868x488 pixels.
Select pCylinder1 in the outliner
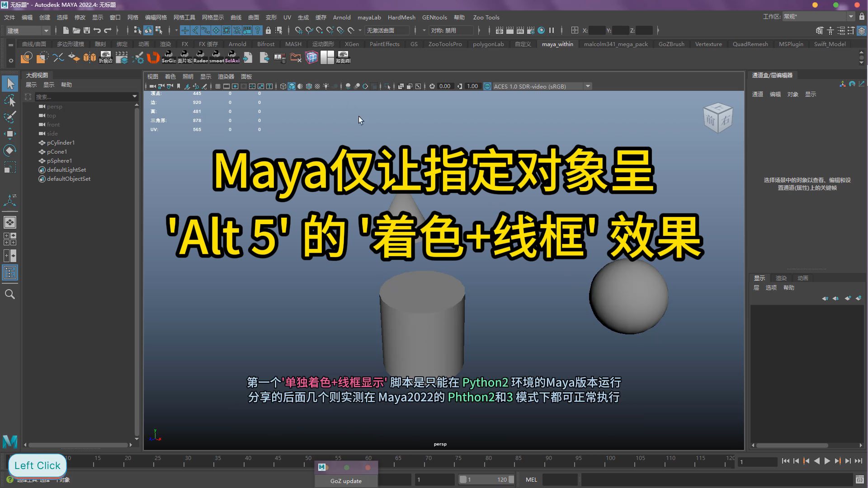61,142
